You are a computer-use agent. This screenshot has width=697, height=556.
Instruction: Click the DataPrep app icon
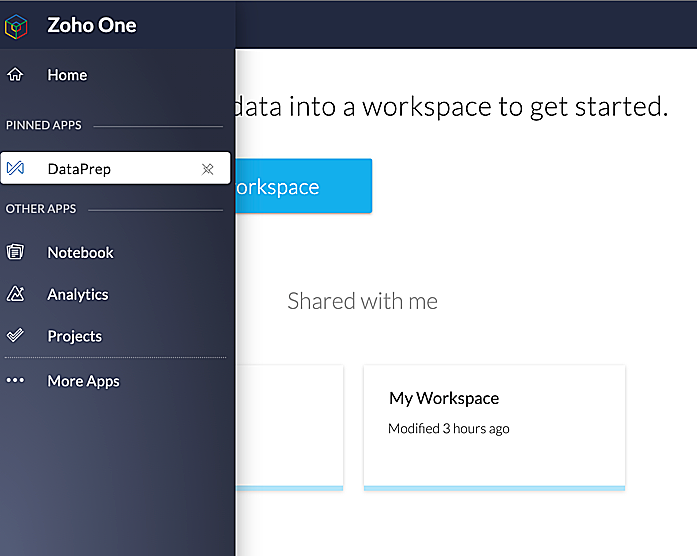pos(16,168)
